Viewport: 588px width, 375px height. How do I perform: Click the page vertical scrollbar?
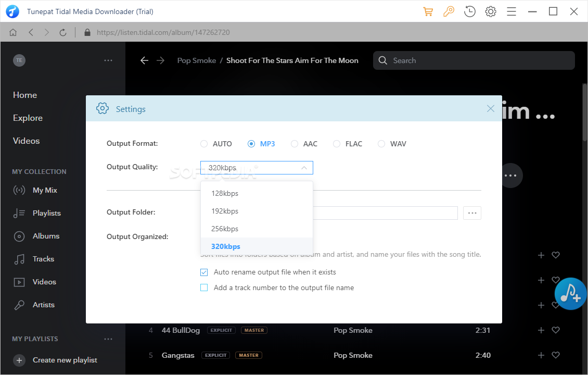click(585, 113)
